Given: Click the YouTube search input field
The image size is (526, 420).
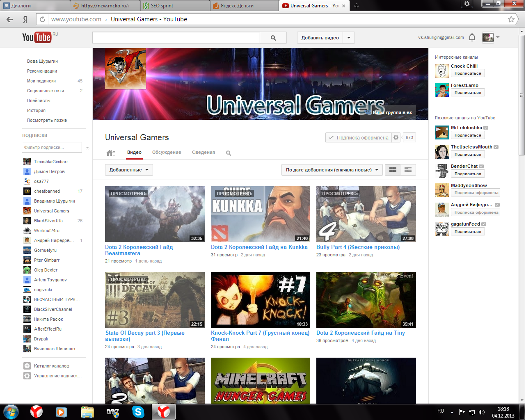Looking at the screenshot, I should coord(176,38).
